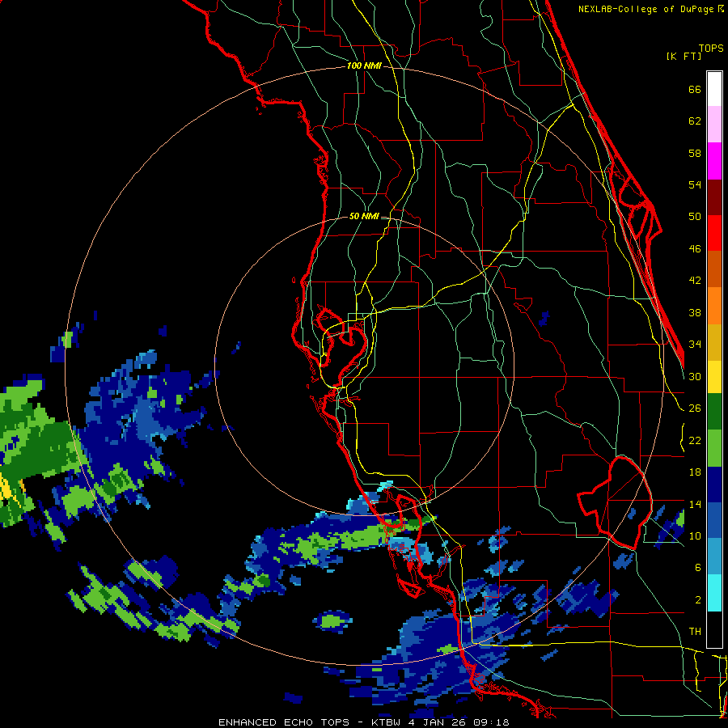728x728 pixels.
Task: Click the legend label 'TH'
Action: tap(695, 632)
